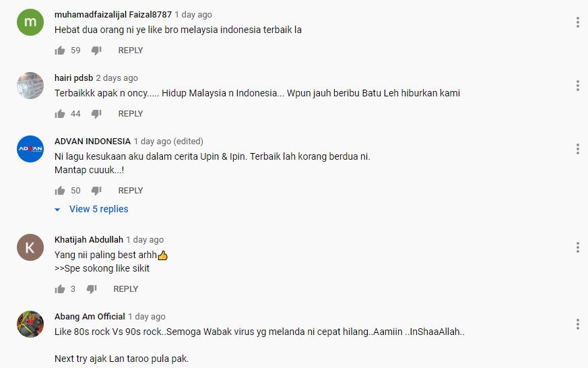Dislike hairi pdsb's comment
The width and height of the screenshot is (588, 368).
tap(96, 114)
